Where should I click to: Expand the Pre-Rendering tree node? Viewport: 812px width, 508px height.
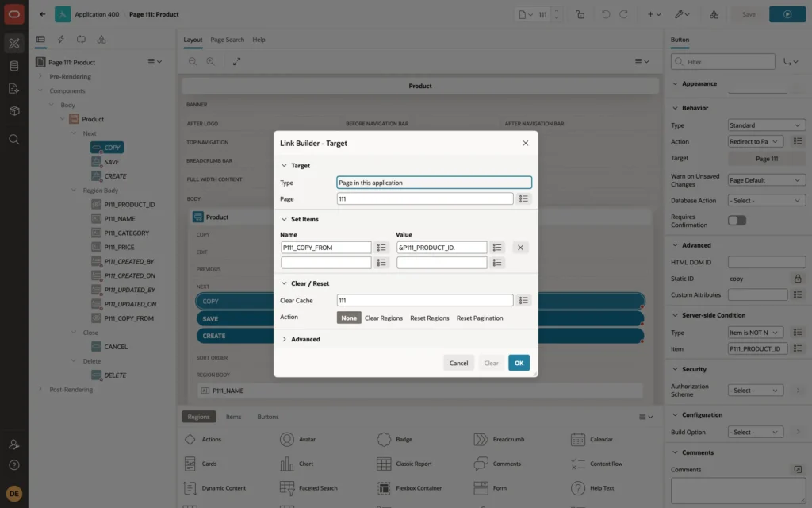(40, 76)
